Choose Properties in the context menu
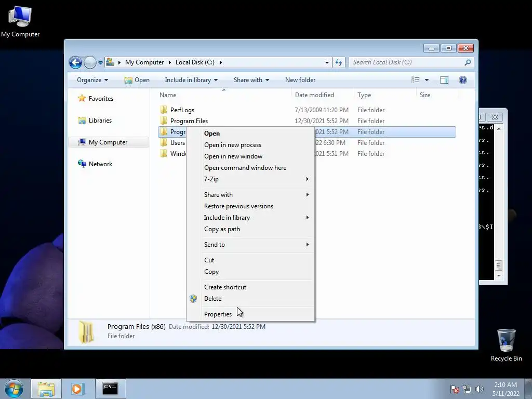 click(250, 314)
